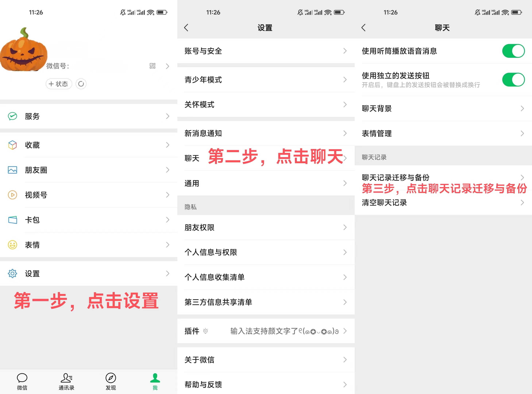Open Stickers via the smiley face icon
The height and width of the screenshot is (394, 532).
[x=12, y=245]
